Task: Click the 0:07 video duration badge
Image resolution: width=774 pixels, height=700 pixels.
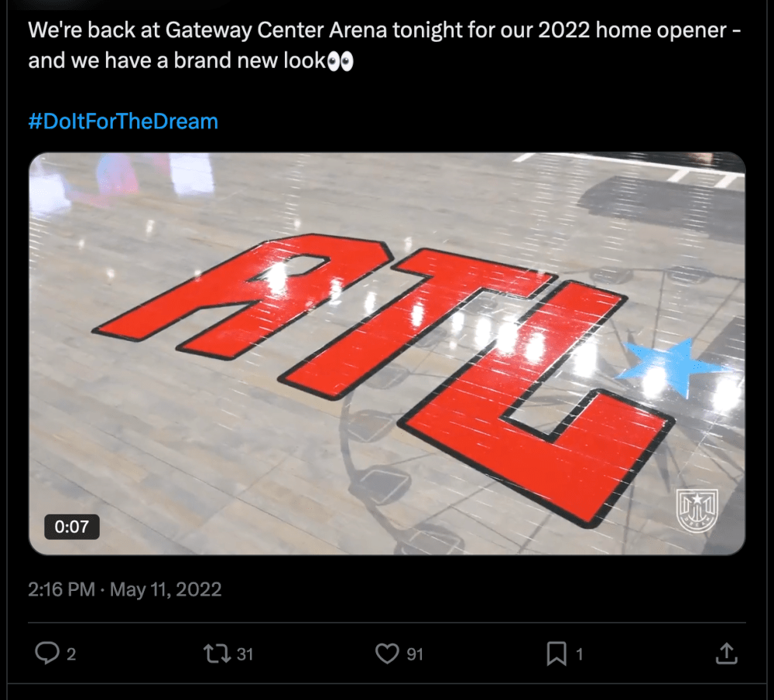Action: (71, 527)
